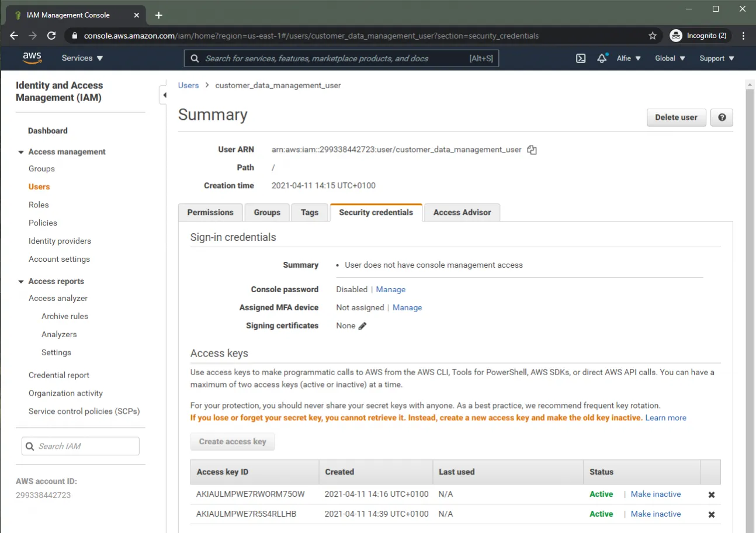Open the CloudShell terminal icon
This screenshot has height=533, width=756.
point(581,58)
